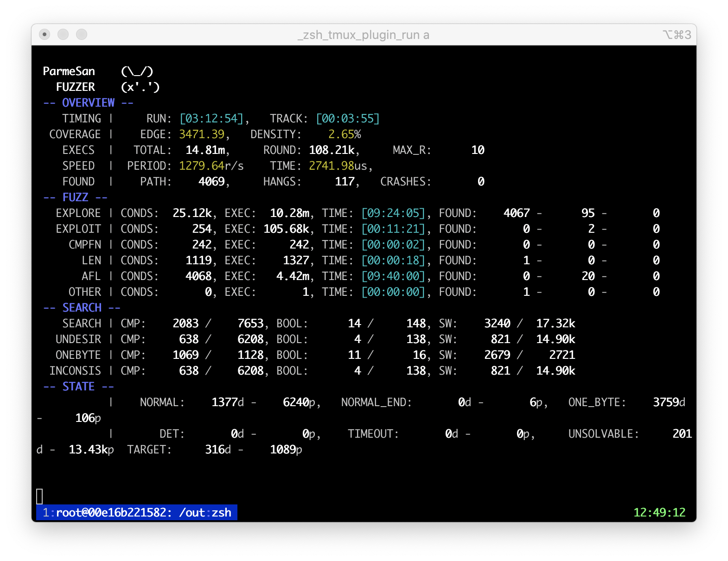Click the LEN EXEC value 1327
This screenshot has height=561, width=728.
click(296, 261)
